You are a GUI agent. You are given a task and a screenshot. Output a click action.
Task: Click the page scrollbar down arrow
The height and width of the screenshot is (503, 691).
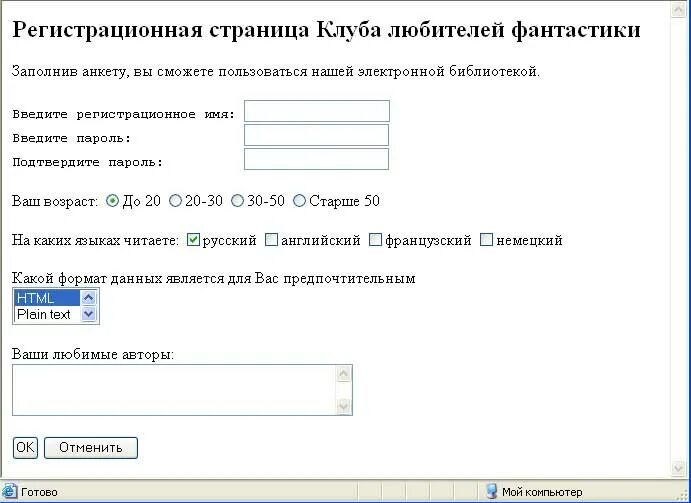[678, 468]
